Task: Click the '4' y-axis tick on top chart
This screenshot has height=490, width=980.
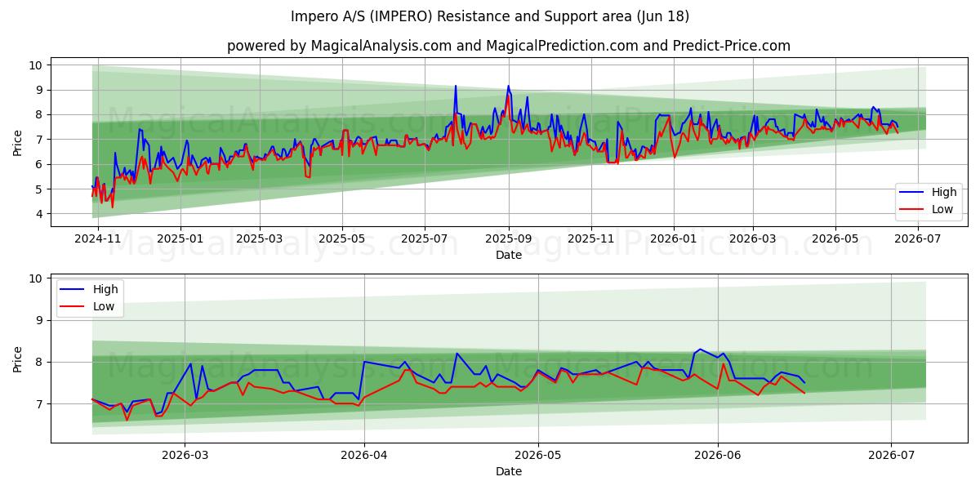Action: pyautogui.click(x=40, y=214)
